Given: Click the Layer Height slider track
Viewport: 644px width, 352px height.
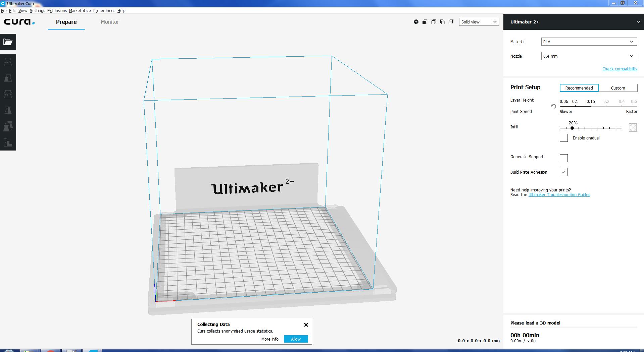Looking at the screenshot, I should point(598,106).
